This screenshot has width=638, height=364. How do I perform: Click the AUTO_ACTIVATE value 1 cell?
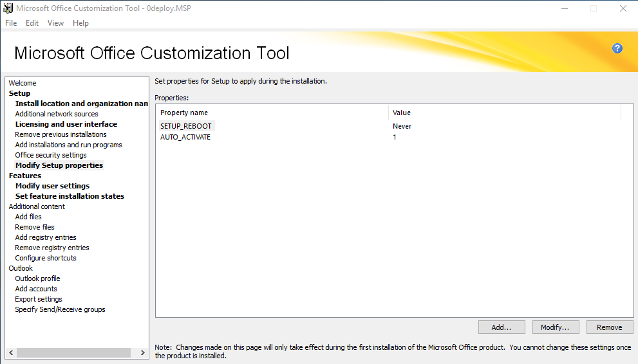[394, 137]
